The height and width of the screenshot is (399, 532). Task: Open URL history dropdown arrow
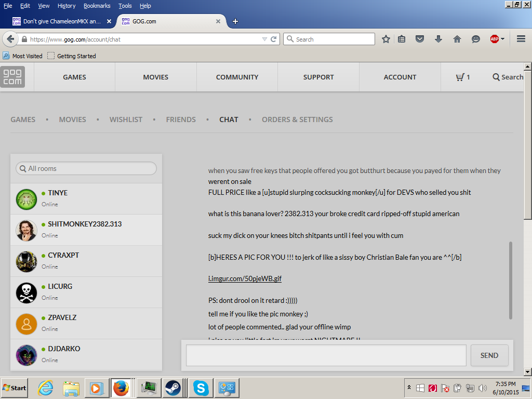tap(264, 39)
